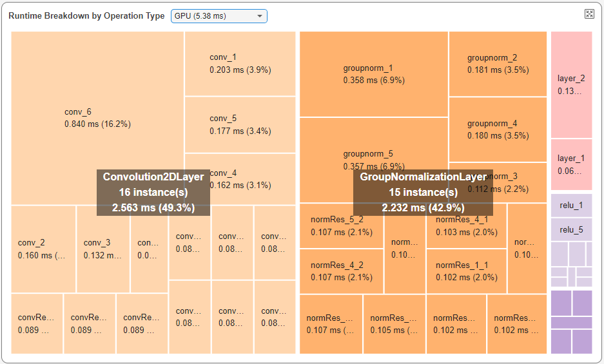Open the GPU (5.38 ms) dropdown
604x364 pixels.
[x=219, y=16]
